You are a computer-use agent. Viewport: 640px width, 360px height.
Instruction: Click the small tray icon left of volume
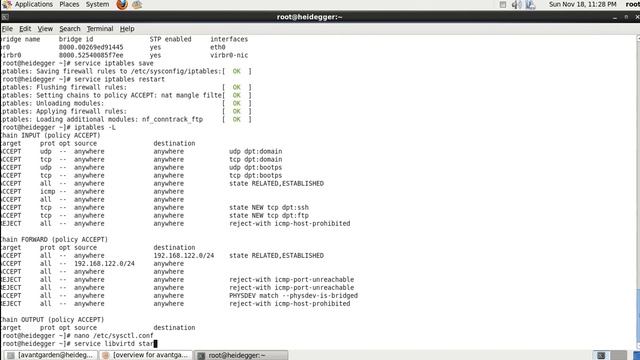tap(503, 4)
